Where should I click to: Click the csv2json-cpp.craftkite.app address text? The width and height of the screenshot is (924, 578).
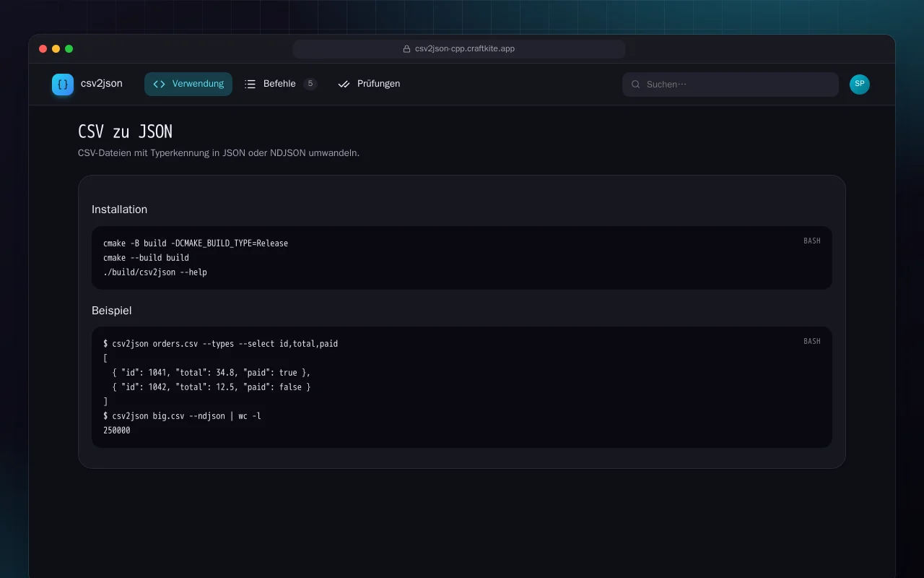465,49
